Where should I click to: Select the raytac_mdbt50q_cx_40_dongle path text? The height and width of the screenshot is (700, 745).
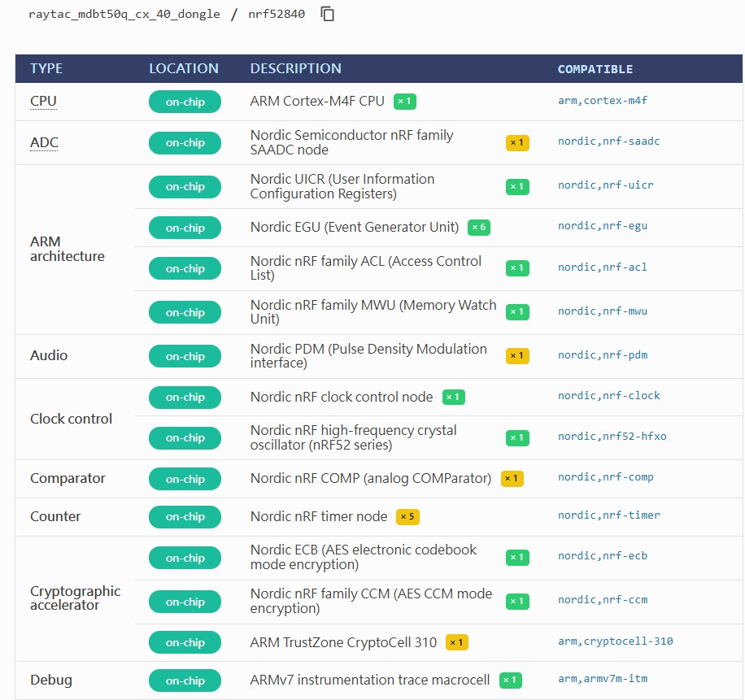(x=124, y=15)
